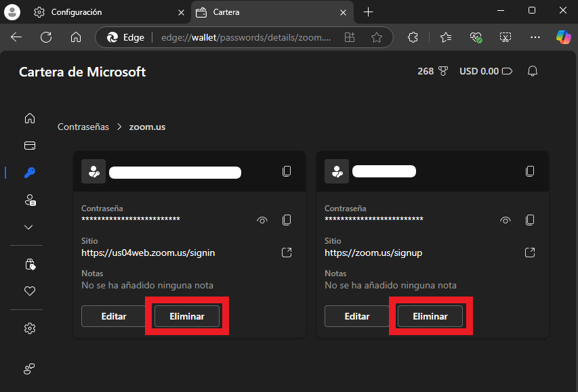
Task: View the USD 0.00 cashback balance
Action: [485, 71]
